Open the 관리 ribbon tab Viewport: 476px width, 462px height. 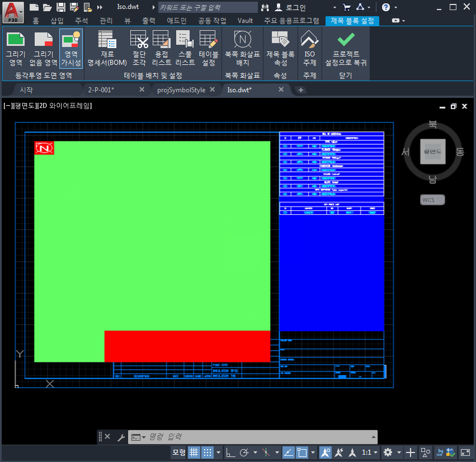pos(106,21)
